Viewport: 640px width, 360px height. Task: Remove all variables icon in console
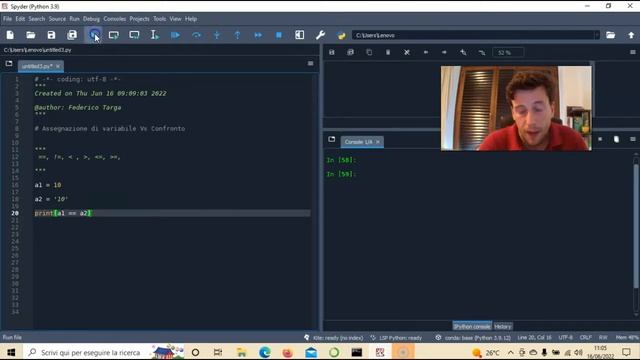[x=616, y=139]
